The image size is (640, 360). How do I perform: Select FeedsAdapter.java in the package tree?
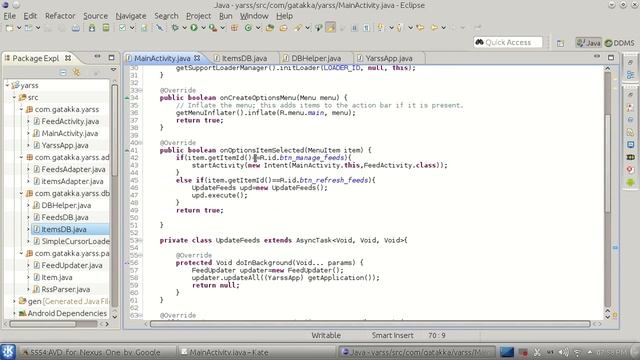73,169
